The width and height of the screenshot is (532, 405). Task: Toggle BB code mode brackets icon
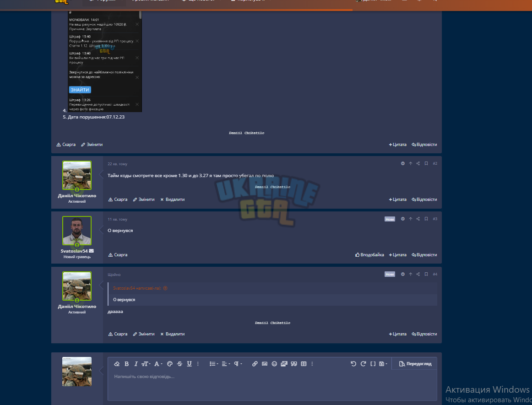click(373, 364)
